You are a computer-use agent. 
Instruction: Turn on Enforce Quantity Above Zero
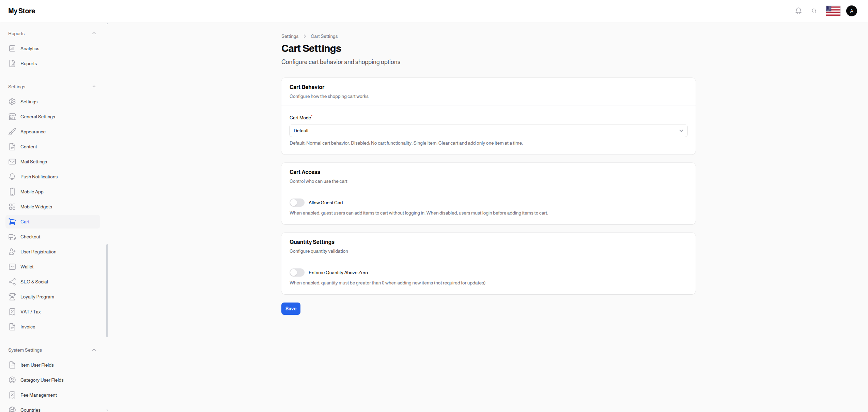[x=297, y=272]
